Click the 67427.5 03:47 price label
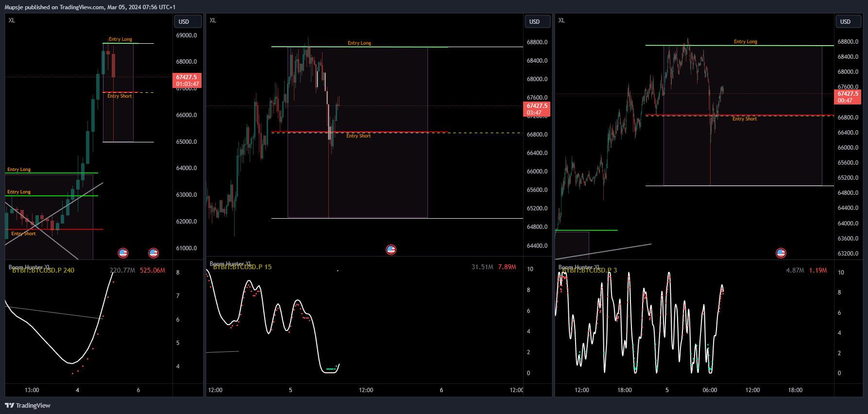Image resolution: width=868 pixels, height=414 pixels. (x=537, y=109)
